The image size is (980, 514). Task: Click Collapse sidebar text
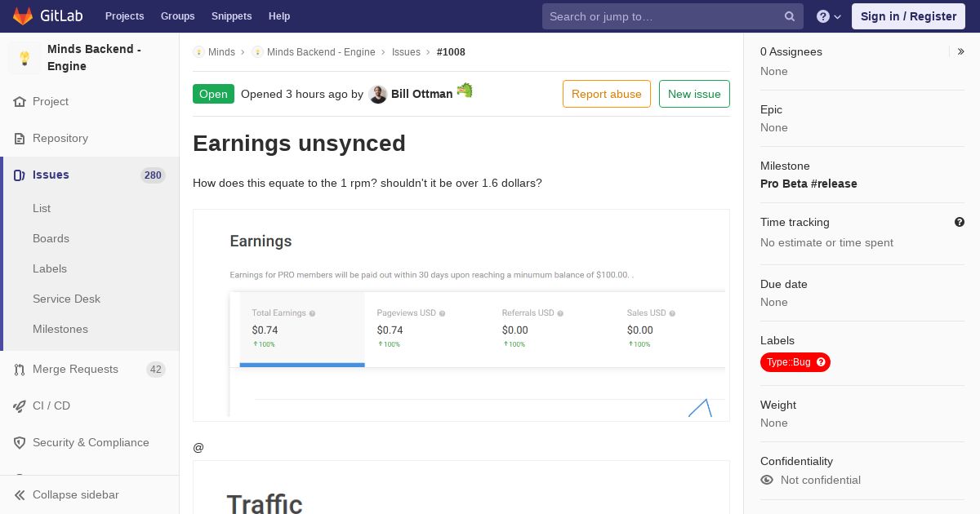(x=76, y=495)
